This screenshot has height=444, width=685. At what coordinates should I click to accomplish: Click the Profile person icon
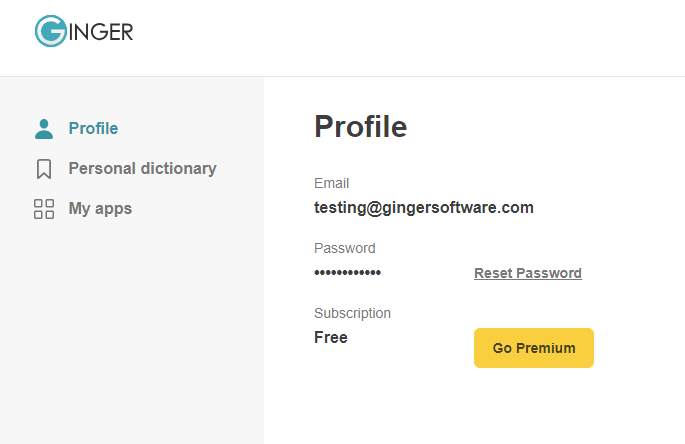click(43, 129)
